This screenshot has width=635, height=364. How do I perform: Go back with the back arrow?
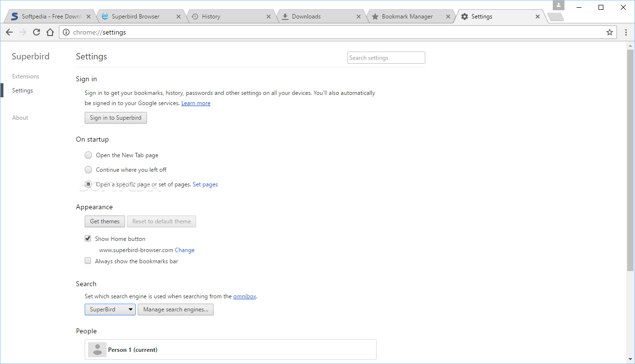click(x=9, y=32)
